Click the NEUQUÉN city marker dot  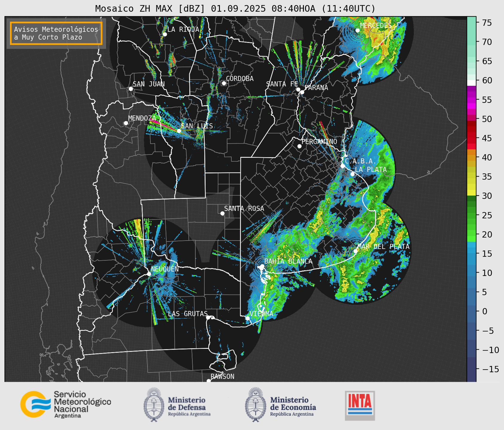pos(149,274)
